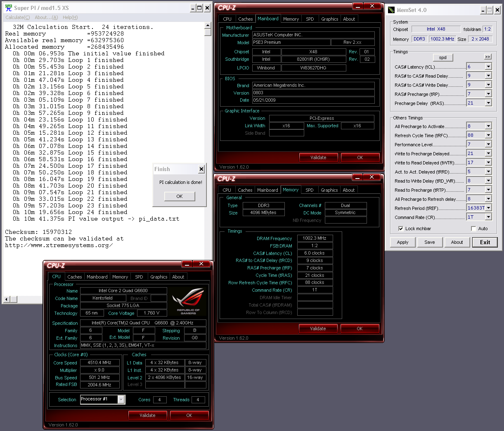Switch to SPD tab in Mainboard CPU-Z window
504x431 pixels.
[x=310, y=19]
